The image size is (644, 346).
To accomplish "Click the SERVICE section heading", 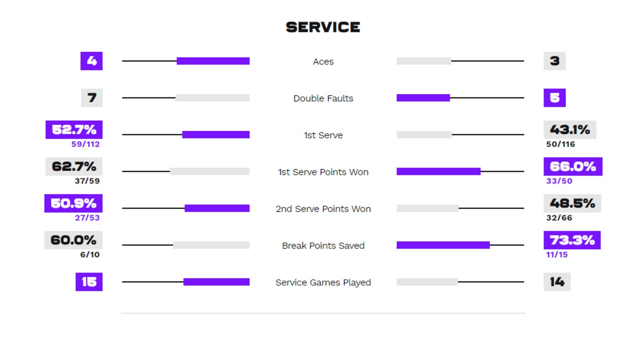I will (x=323, y=27).
